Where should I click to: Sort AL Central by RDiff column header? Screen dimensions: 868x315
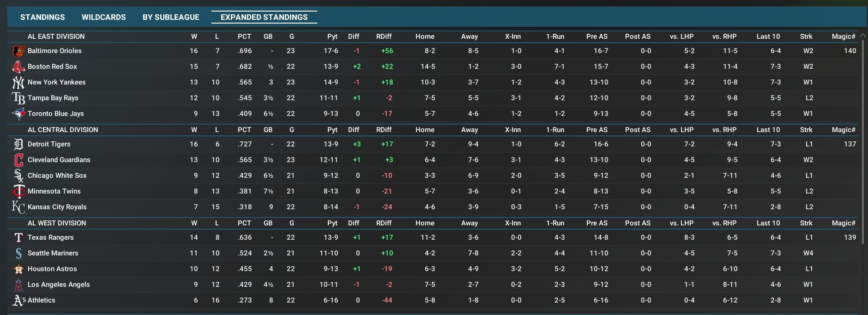[x=384, y=130]
